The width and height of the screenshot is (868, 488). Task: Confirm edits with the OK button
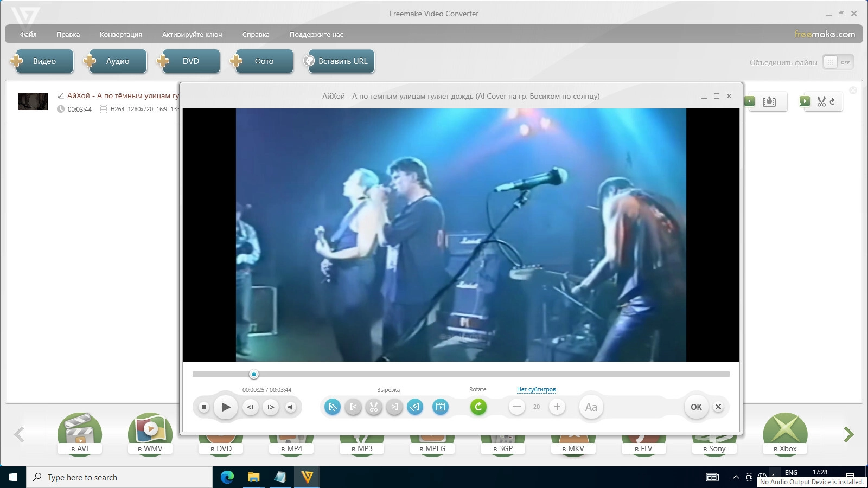696,407
